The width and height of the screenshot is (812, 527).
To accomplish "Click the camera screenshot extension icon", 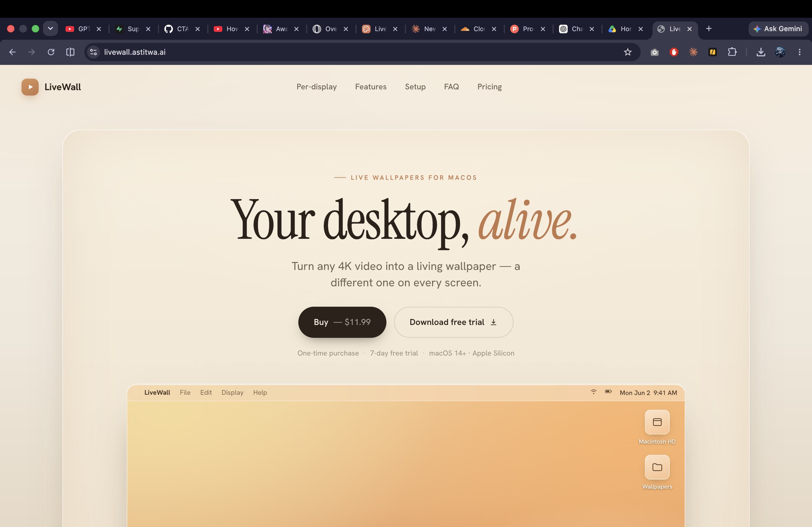I will (654, 52).
